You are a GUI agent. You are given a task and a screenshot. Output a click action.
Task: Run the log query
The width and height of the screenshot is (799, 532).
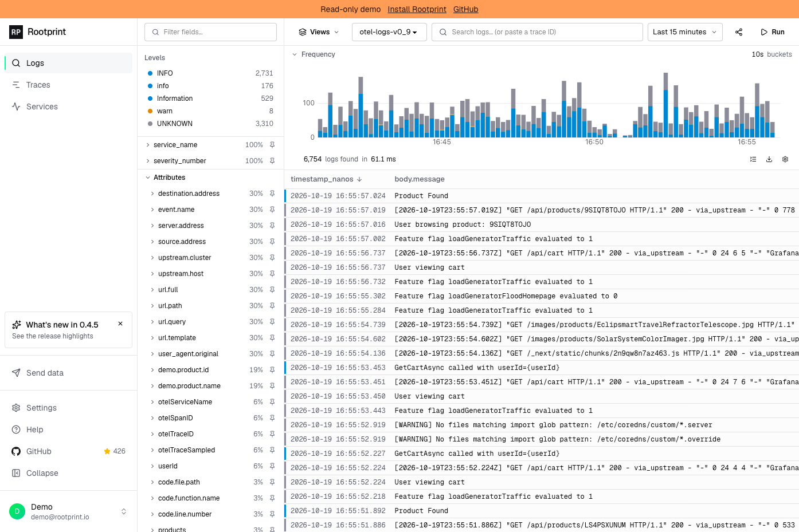(x=772, y=32)
